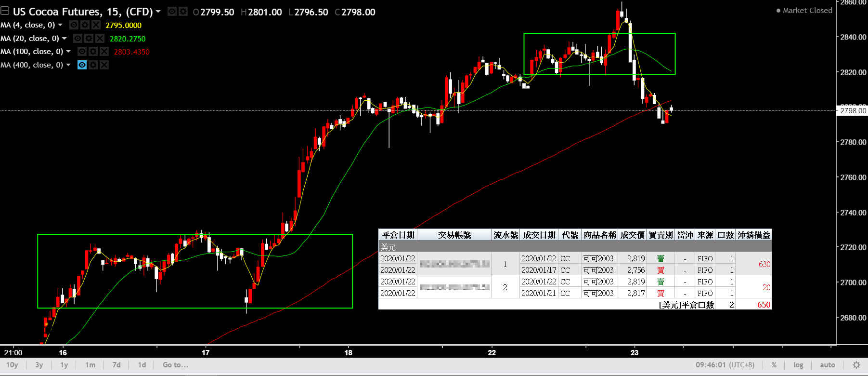
Task: Hide the MA (20, close, 0) indicator
Action: point(78,38)
